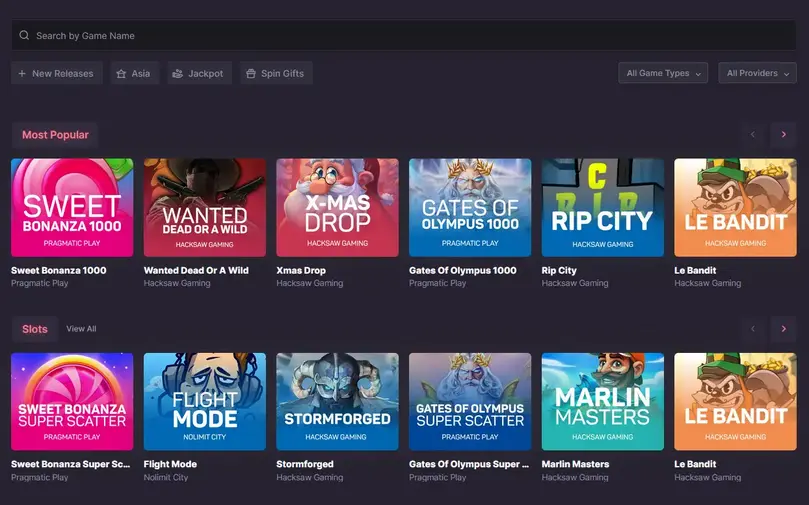Screen dimensions: 809x505
Task: Click Hacksaw Gaming provider under Rip City
Action: (575, 283)
